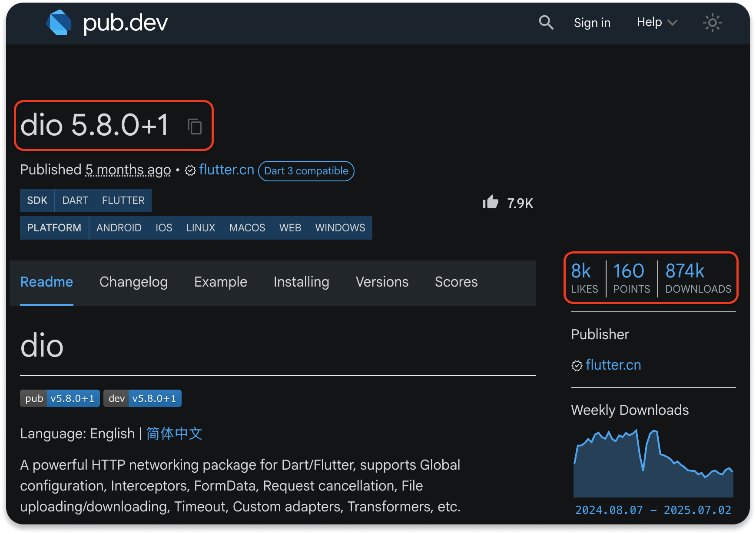This screenshot has width=756, height=534.
Task: Switch to the Changelog tab
Action: click(133, 282)
